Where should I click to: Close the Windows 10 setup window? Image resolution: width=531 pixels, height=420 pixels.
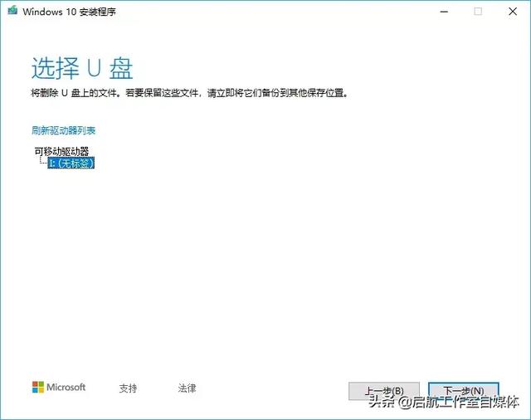[x=513, y=12]
